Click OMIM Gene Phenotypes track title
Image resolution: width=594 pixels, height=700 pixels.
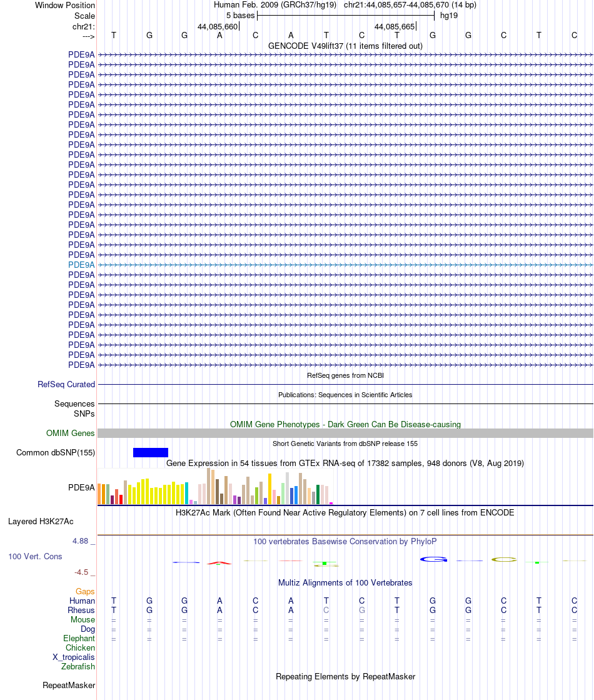click(x=345, y=425)
